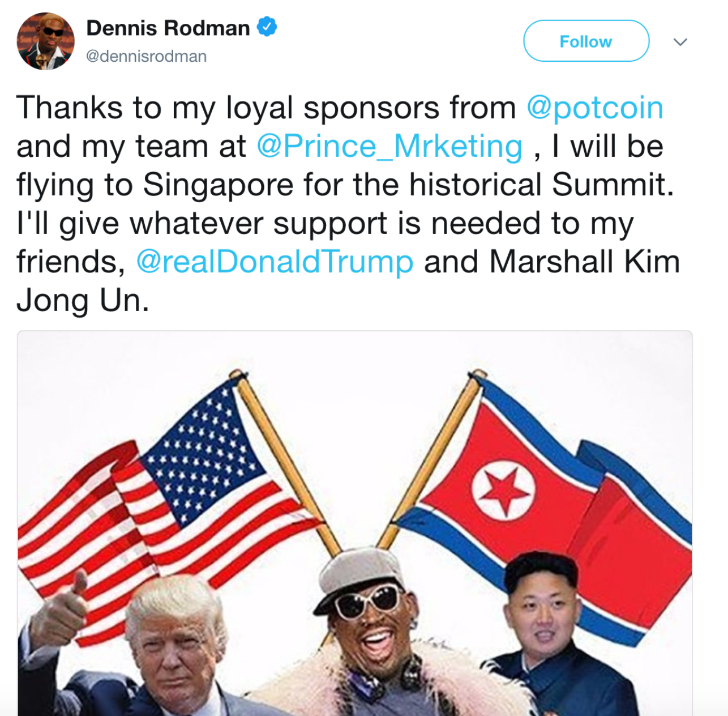Open the @potcoin mention
Image resolution: width=728 pixels, height=716 pixels.
595,108
